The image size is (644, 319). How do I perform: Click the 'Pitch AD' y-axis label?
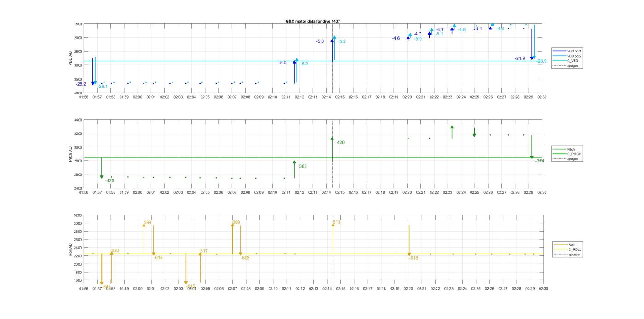coord(71,154)
